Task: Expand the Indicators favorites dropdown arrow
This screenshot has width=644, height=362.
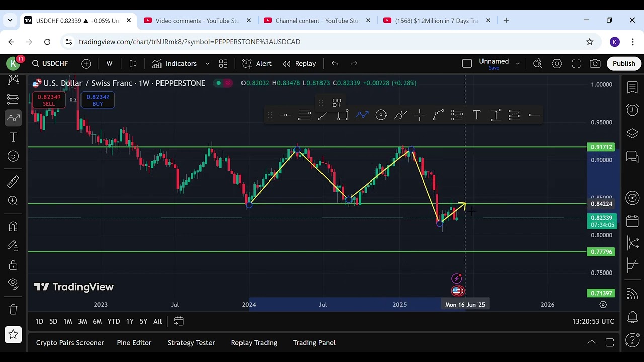Action: point(207,64)
